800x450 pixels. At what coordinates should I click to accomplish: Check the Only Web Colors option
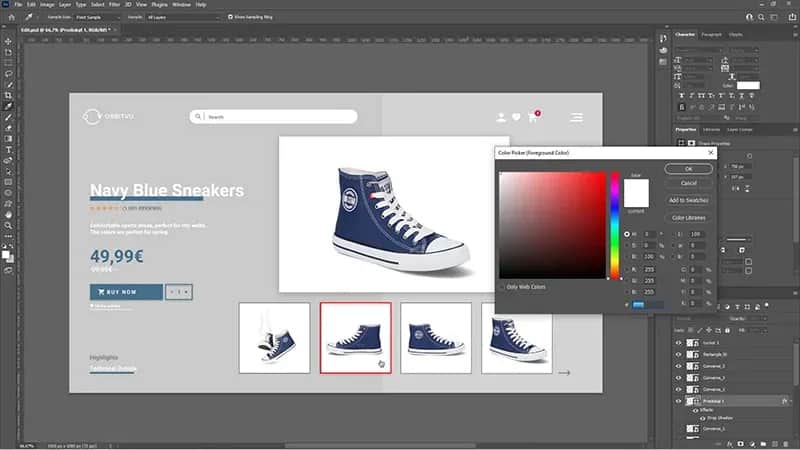[503, 287]
